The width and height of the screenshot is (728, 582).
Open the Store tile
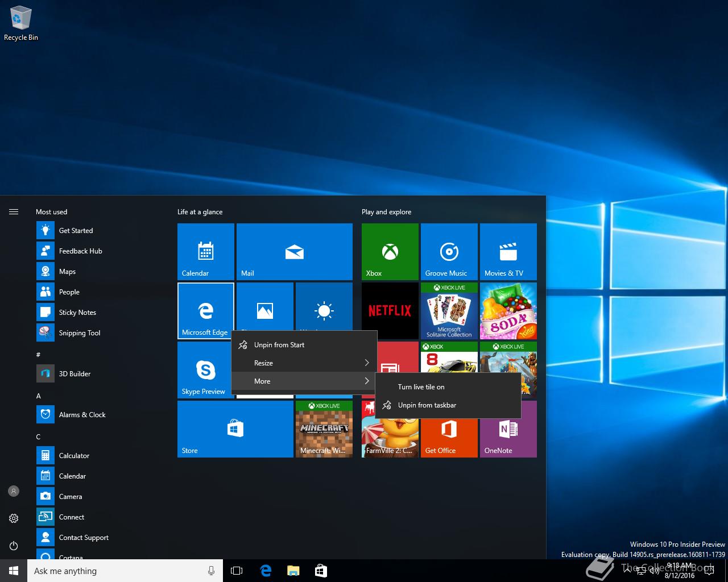(235, 429)
